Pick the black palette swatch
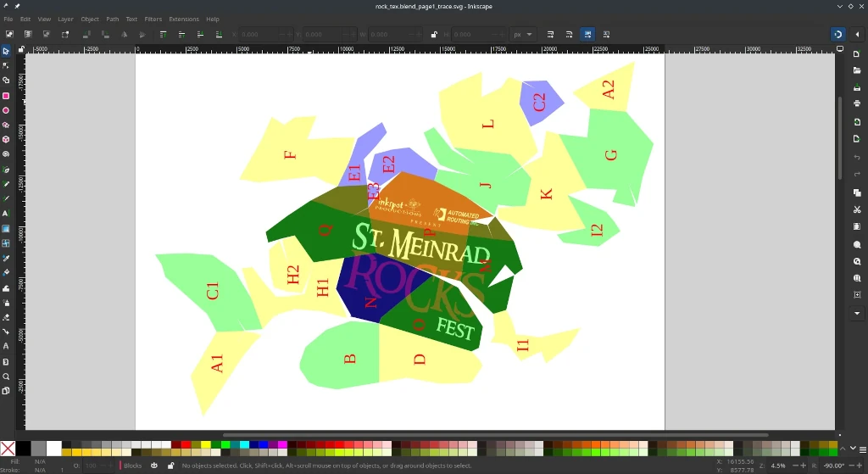 tap(23, 449)
